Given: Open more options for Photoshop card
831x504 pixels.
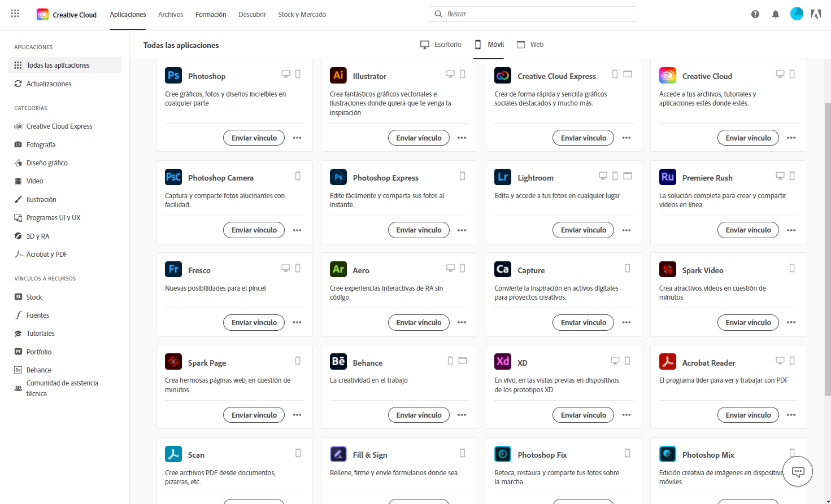Looking at the screenshot, I should tap(297, 138).
